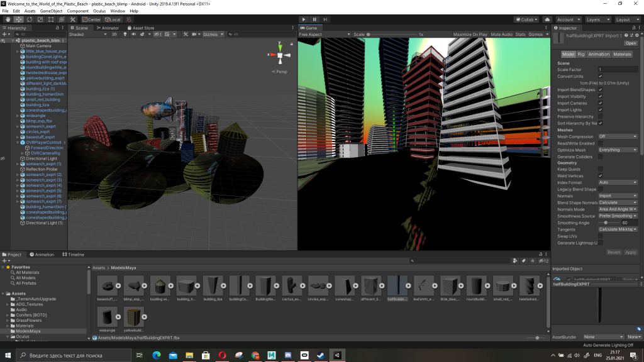Viewport: 644px width, 362px height.
Task: Click search by type icon in Project
Action: click(x=515, y=261)
